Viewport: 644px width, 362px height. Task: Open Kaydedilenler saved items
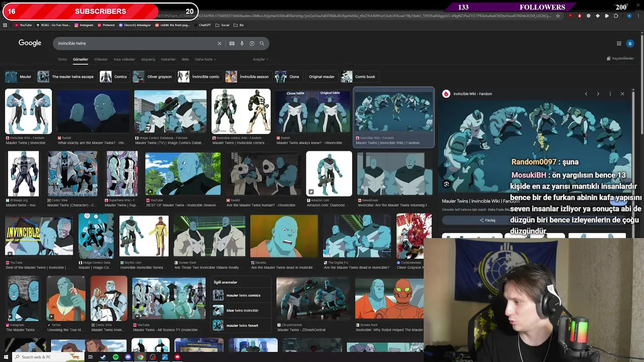point(620,58)
